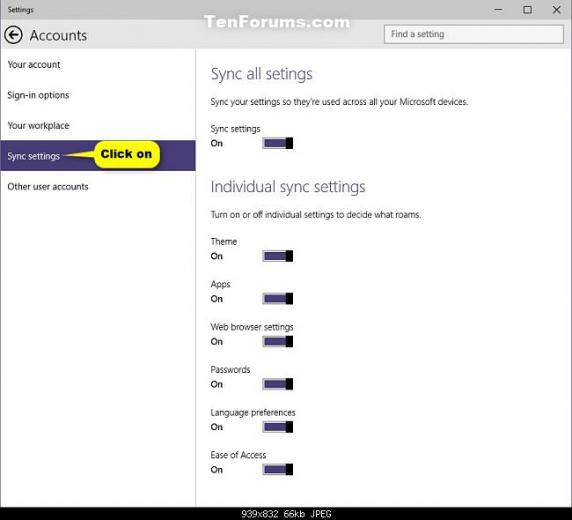
Task: Toggle Ease of Access sync
Action: pos(278,470)
